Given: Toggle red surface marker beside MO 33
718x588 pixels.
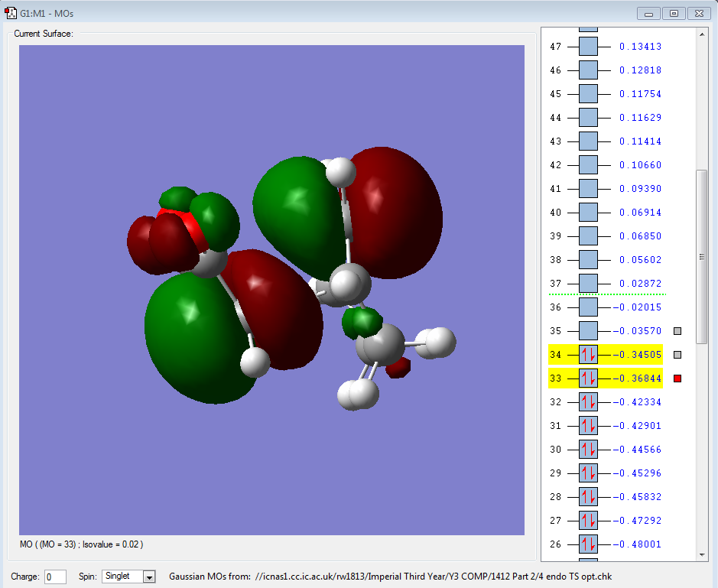Looking at the screenshot, I should (x=677, y=378).
